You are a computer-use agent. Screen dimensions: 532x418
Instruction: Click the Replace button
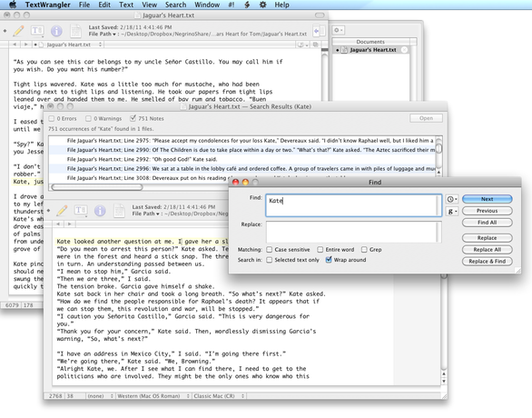[487, 238]
